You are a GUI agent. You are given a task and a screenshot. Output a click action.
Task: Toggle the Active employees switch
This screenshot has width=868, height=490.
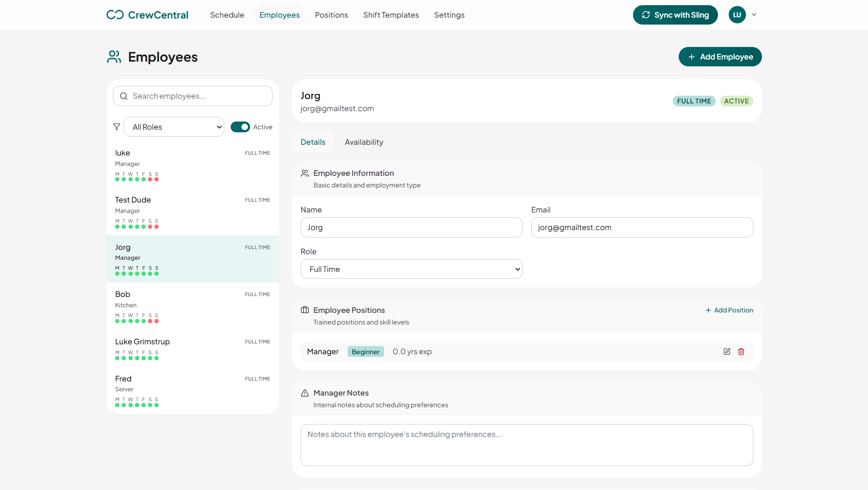coord(240,127)
